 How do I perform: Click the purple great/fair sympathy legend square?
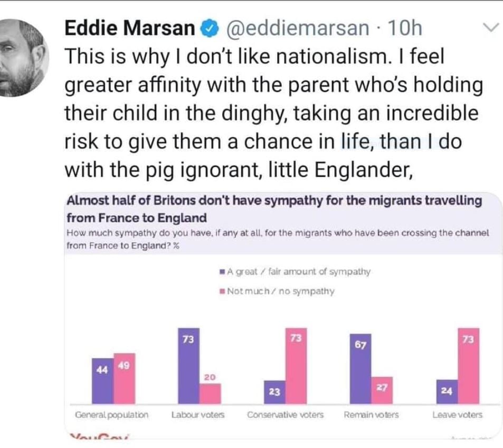[222, 272]
